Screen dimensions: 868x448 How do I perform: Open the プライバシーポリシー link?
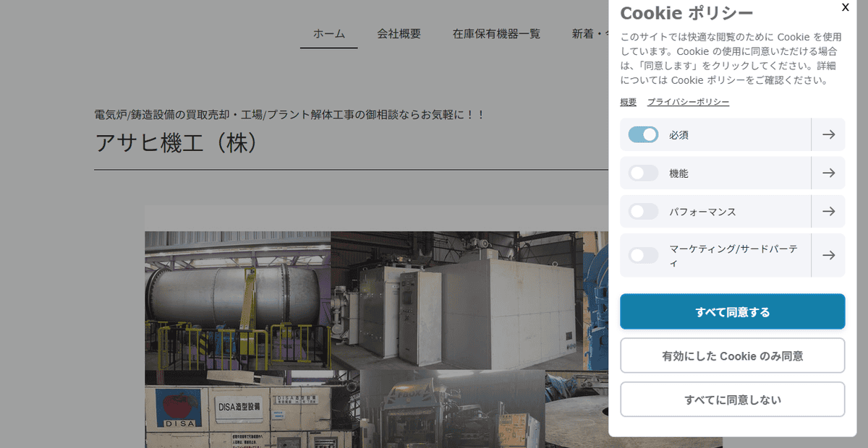(x=687, y=102)
